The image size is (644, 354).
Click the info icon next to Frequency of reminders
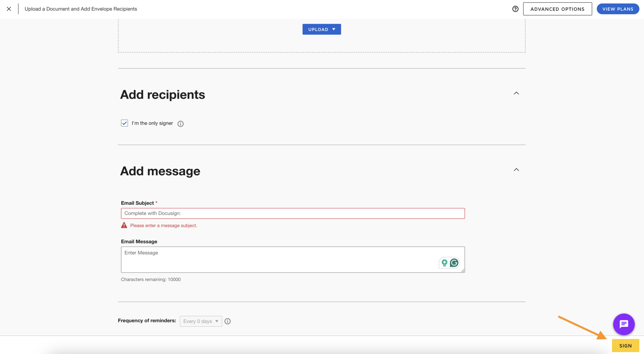(227, 321)
